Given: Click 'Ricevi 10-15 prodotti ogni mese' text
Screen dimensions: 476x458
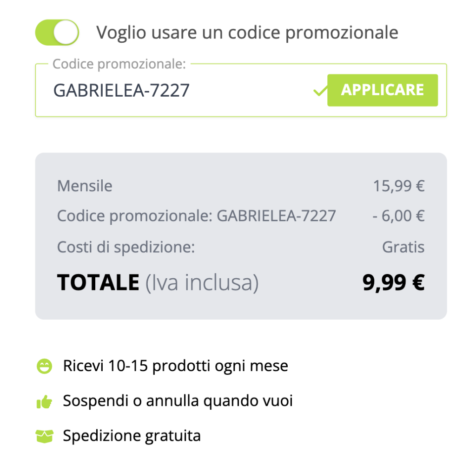Looking at the screenshot, I should pos(175,366).
